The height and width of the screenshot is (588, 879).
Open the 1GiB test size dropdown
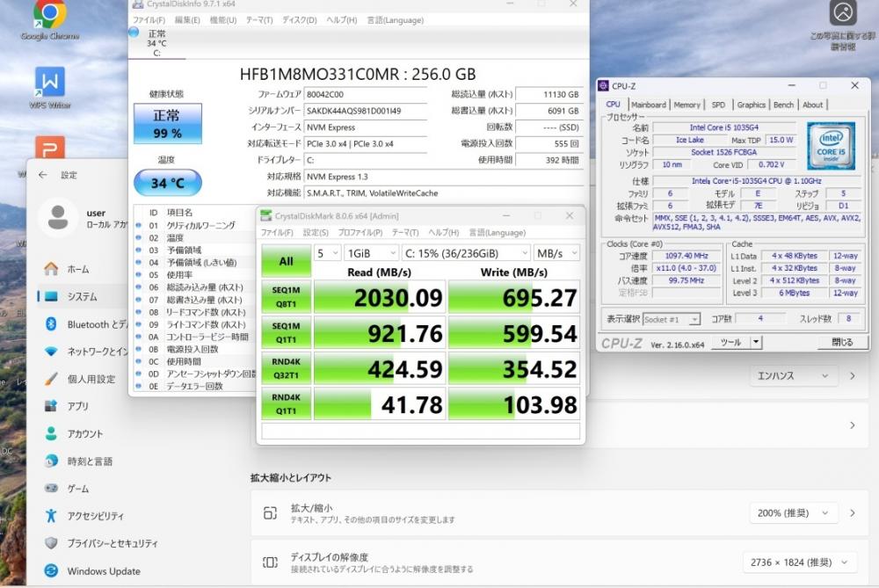click(x=368, y=253)
